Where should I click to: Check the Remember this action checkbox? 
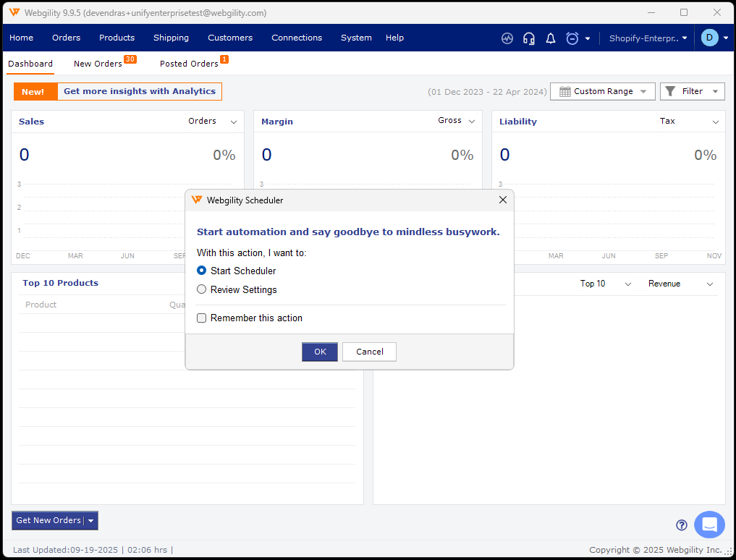[x=202, y=318]
